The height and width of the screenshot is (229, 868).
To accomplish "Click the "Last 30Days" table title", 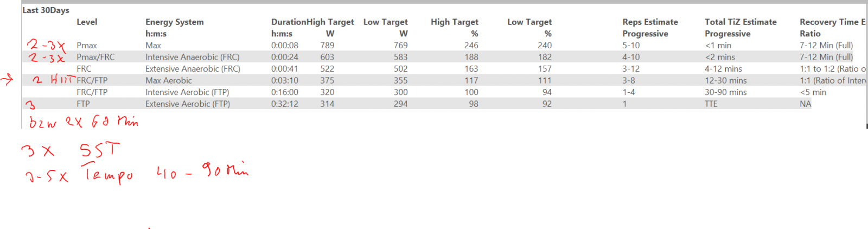I will point(46,10).
